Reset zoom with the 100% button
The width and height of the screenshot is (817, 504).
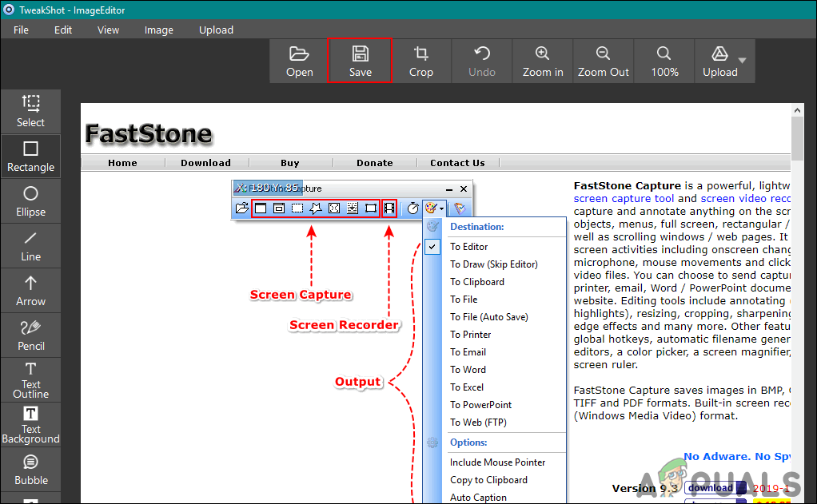pos(664,61)
